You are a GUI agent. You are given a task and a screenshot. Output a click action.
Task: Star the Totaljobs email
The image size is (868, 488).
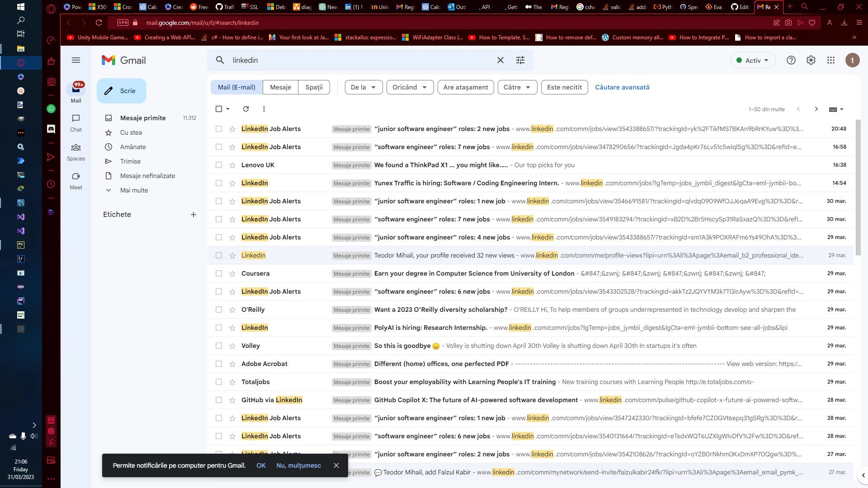pyautogui.click(x=232, y=382)
